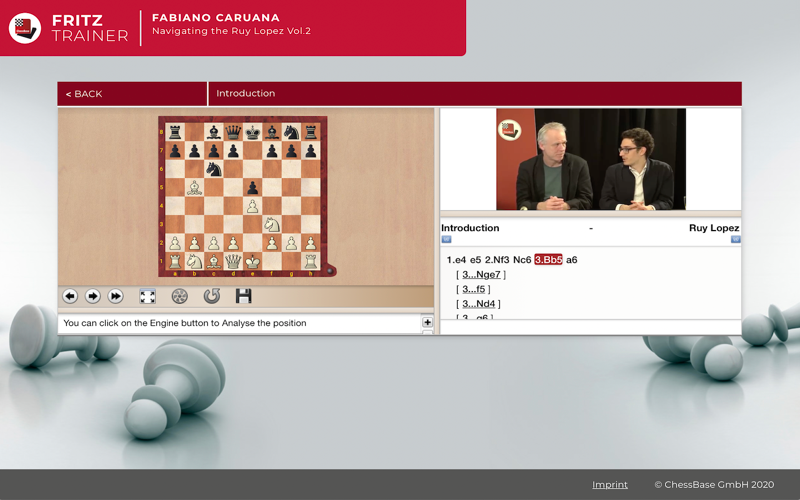
Task: Click the black rook on a8
Action: (174, 132)
